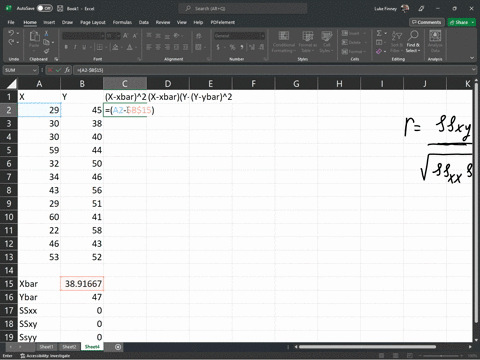The width and height of the screenshot is (480, 360).
Task: Click the Clear eraser icon
Action: click(x=379, y=51)
